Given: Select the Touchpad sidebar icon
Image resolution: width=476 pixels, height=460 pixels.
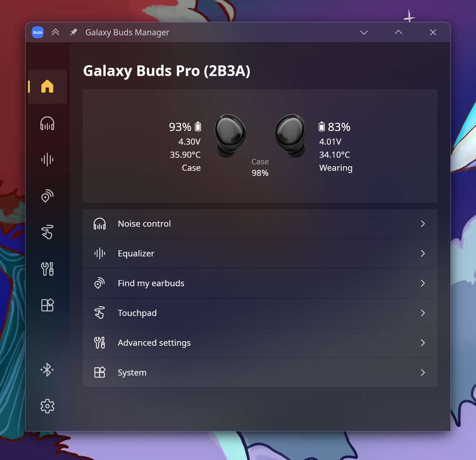Looking at the screenshot, I should click(x=47, y=232).
